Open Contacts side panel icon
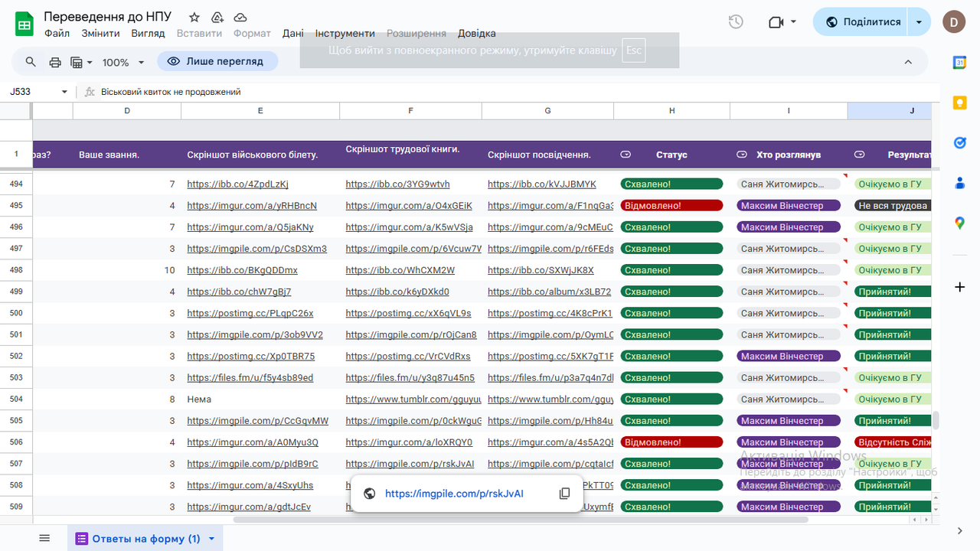Screen dimensions: 980x551 tap(960, 183)
